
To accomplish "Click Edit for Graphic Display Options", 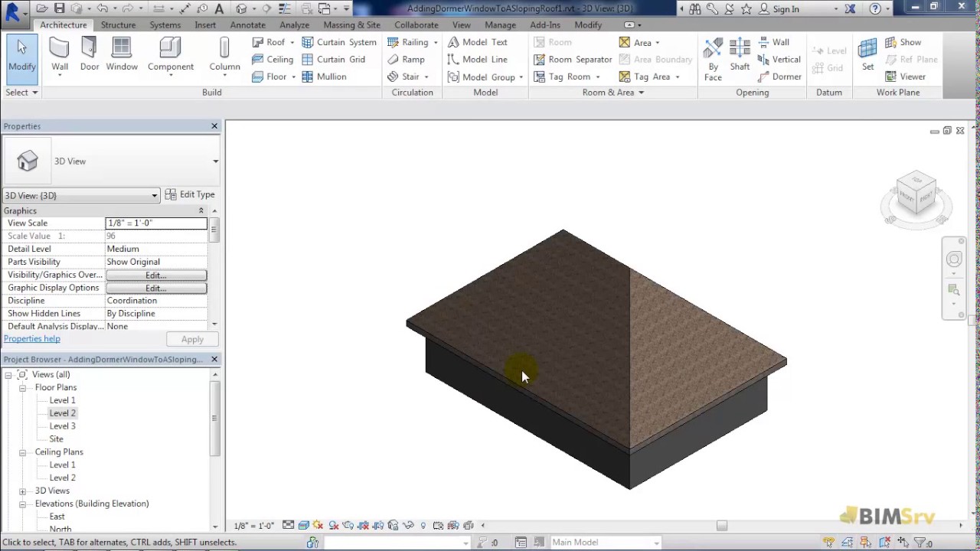I will point(156,288).
